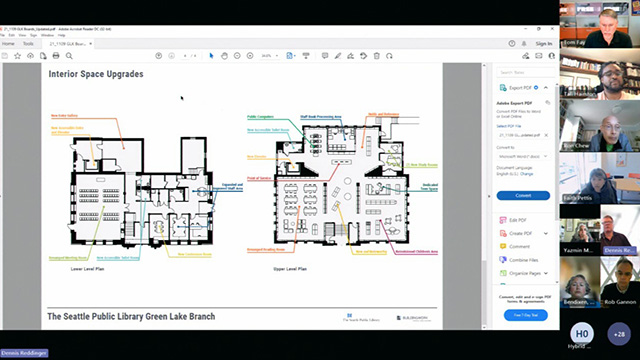Click the blue Convert button
Viewport: 640px width, 360px height.
coord(523,196)
